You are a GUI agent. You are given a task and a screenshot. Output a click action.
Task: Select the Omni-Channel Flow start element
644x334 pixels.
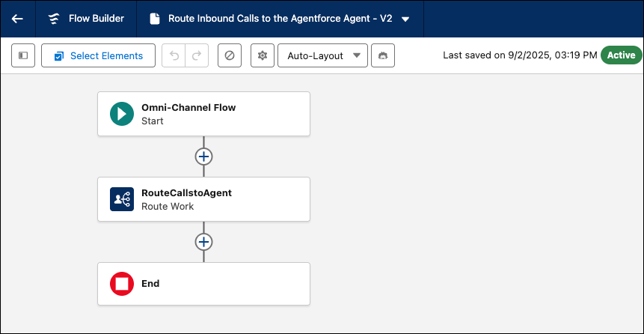coord(203,114)
